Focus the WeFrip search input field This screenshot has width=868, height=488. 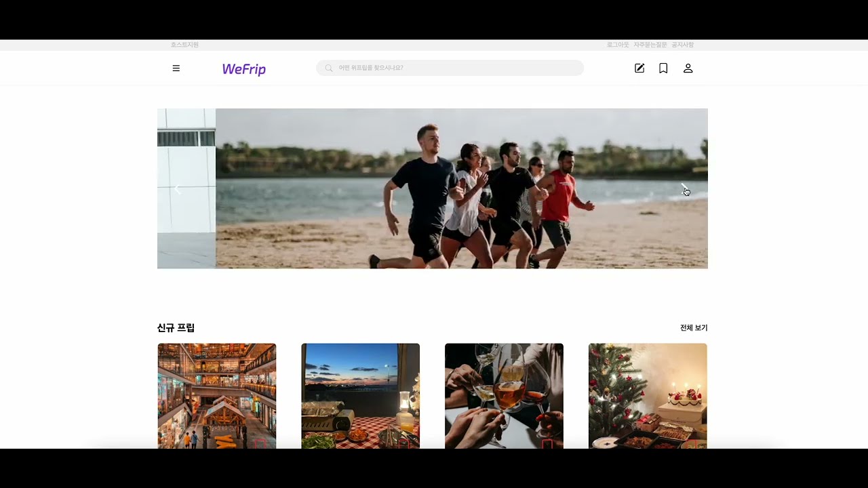pos(454,68)
